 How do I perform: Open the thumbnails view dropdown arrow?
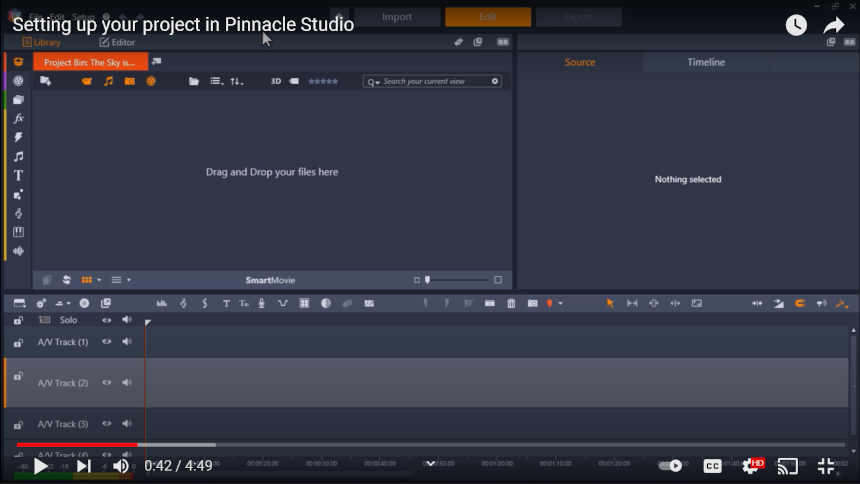tap(99, 280)
